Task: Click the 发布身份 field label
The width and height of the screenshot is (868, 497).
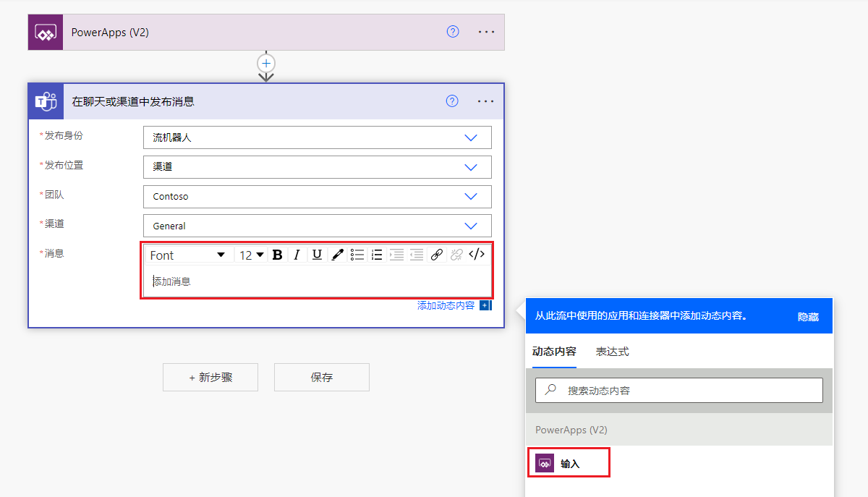Action: coord(64,135)
